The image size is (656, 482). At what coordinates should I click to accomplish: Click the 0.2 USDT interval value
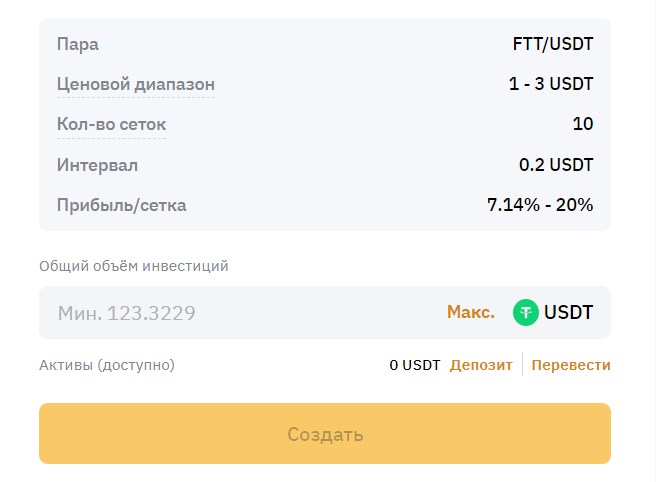tap(556, 165)
